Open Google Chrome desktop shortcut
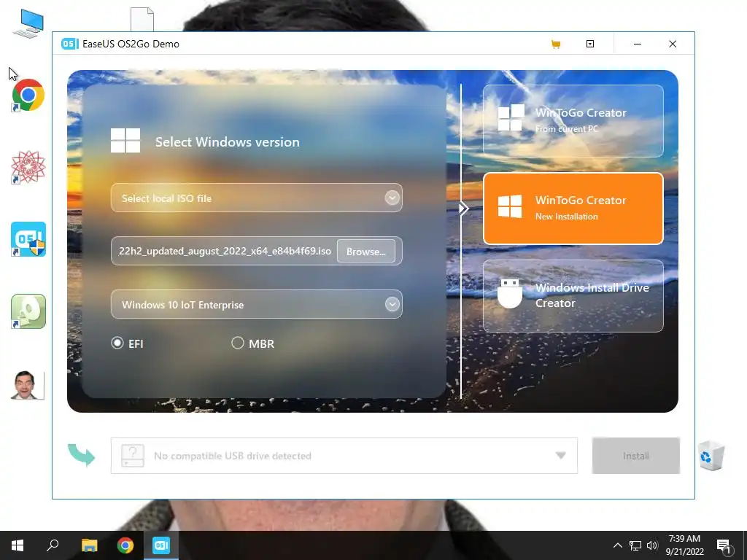This screenshot has height=560, width=747. point(28,95)
